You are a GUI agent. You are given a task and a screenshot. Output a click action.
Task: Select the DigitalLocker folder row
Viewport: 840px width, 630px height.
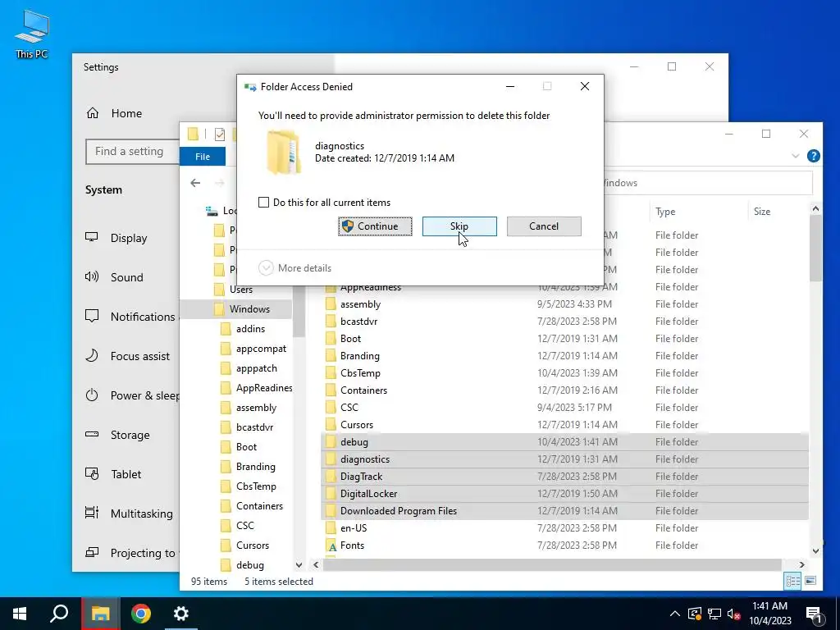[x=564, y=493]
